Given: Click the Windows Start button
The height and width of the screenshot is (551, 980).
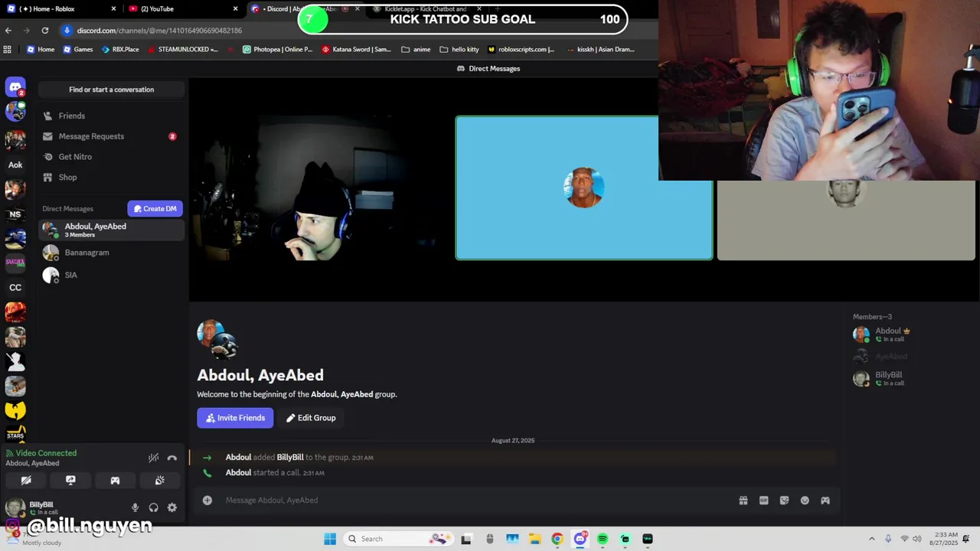Looking at the screenshot, I should (x=330, y=539).
